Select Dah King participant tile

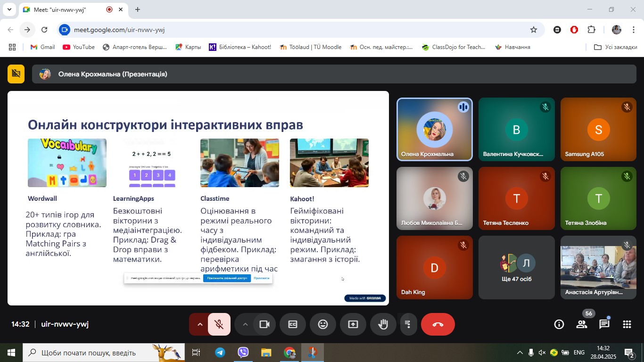435,268
